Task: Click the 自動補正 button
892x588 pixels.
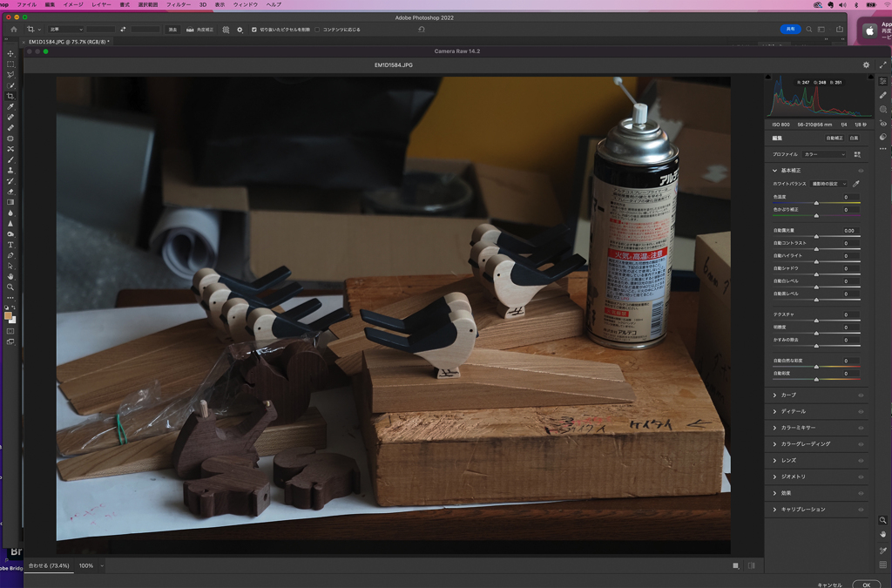Action: point(834,138)
